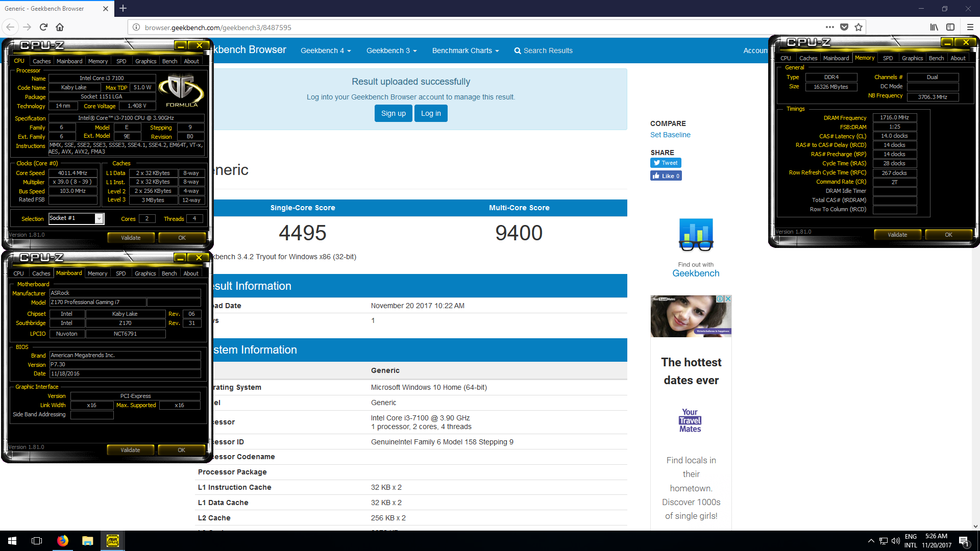Click the Tweet share button

(666, 163)
